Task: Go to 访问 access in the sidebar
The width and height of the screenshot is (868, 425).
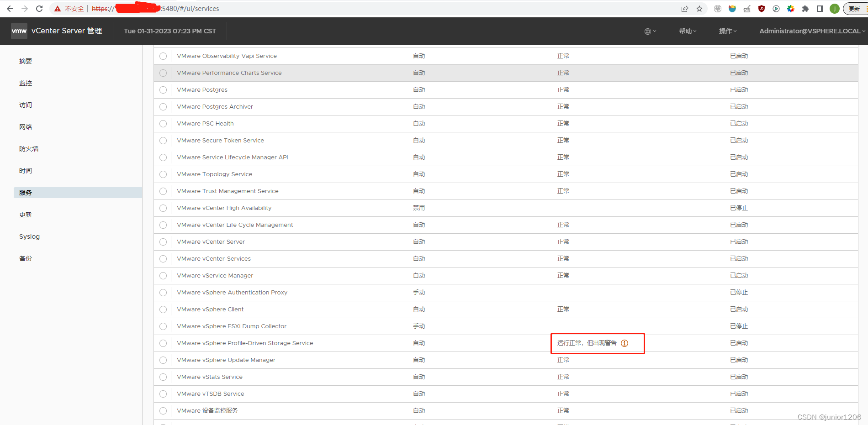Action: point(26,105)
